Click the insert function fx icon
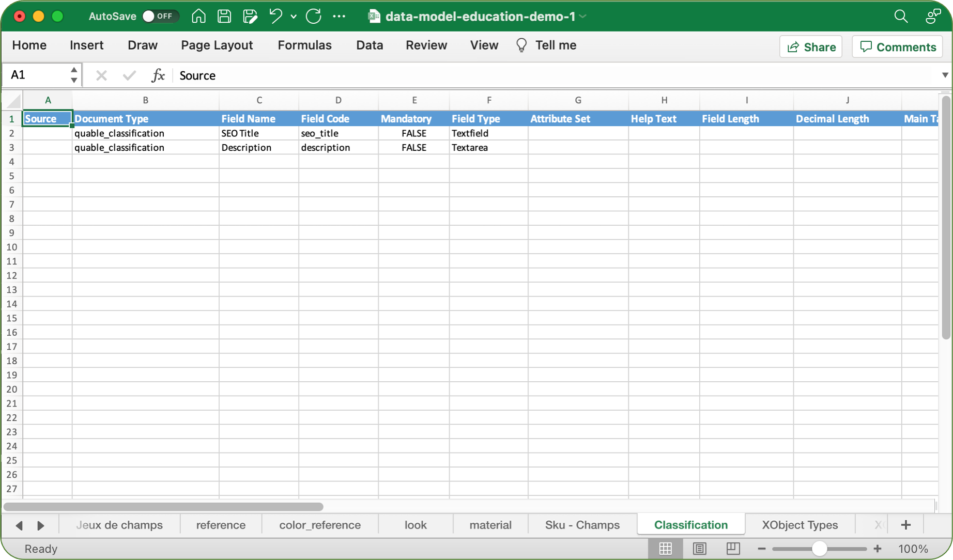 [158, 75]
